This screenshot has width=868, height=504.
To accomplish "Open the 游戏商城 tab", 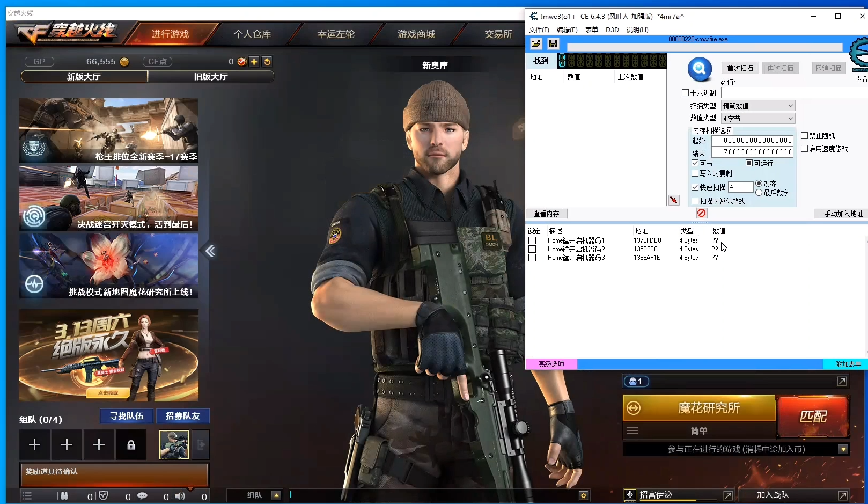I will pos(416,34).
